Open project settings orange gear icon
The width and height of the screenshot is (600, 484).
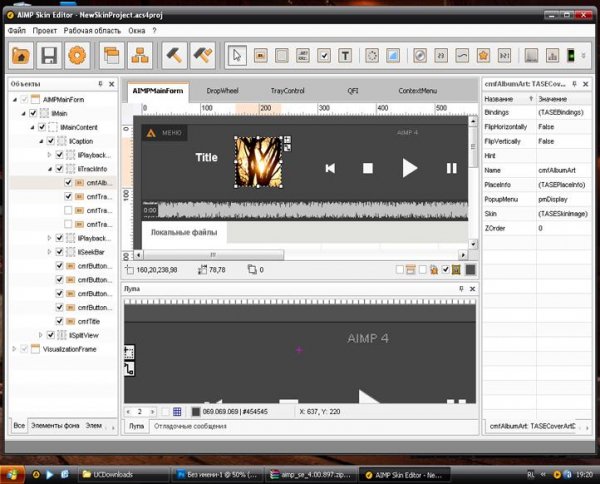point(77,56)
